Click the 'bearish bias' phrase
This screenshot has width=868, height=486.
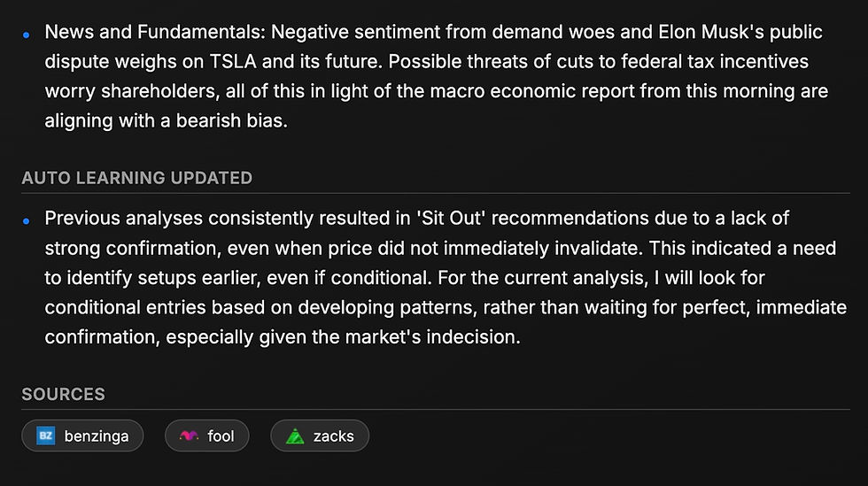229,120
